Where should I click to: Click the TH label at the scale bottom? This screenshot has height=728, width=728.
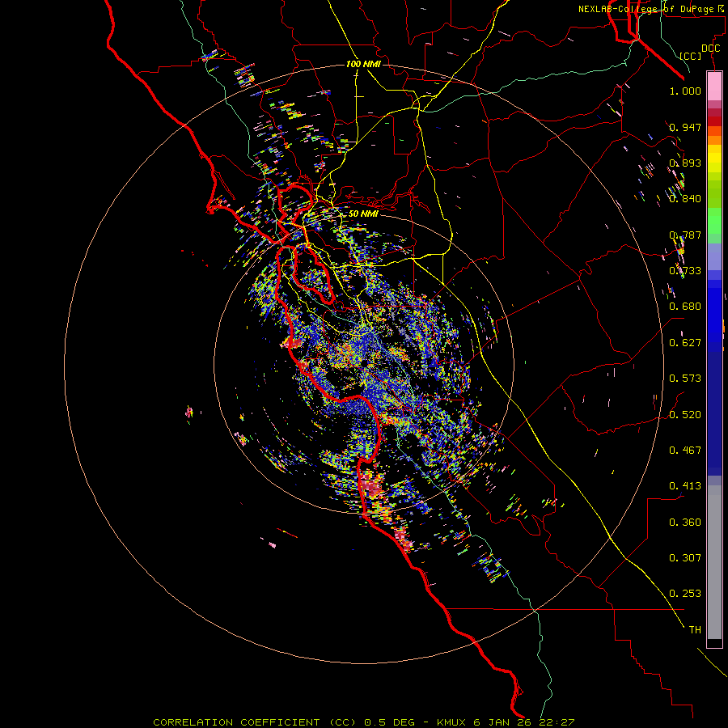tap(695, 630)
